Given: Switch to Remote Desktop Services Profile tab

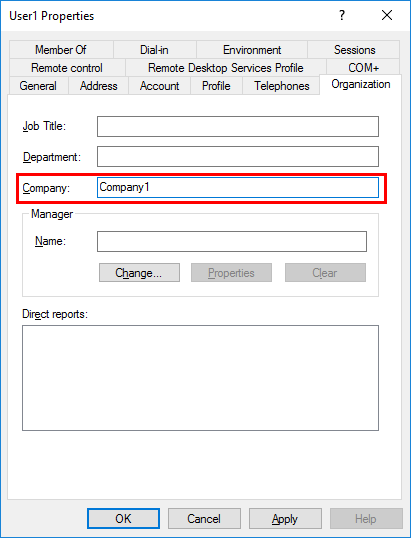Looking at the screenshot, I should tap(226, 68).
